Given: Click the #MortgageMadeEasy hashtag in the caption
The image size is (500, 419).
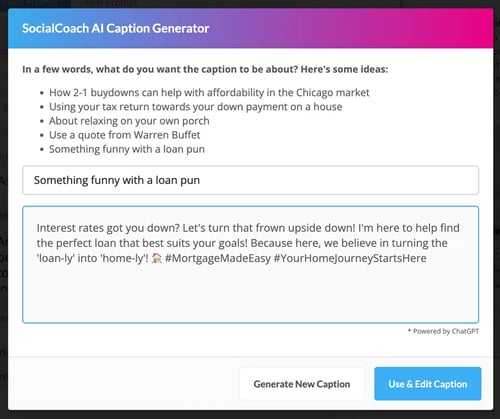Looking at the screenshot, I should 218,258.
